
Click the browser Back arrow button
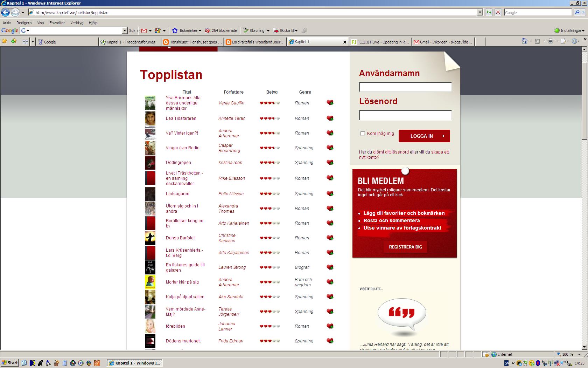pyautogui.click(x=5, y=13)
